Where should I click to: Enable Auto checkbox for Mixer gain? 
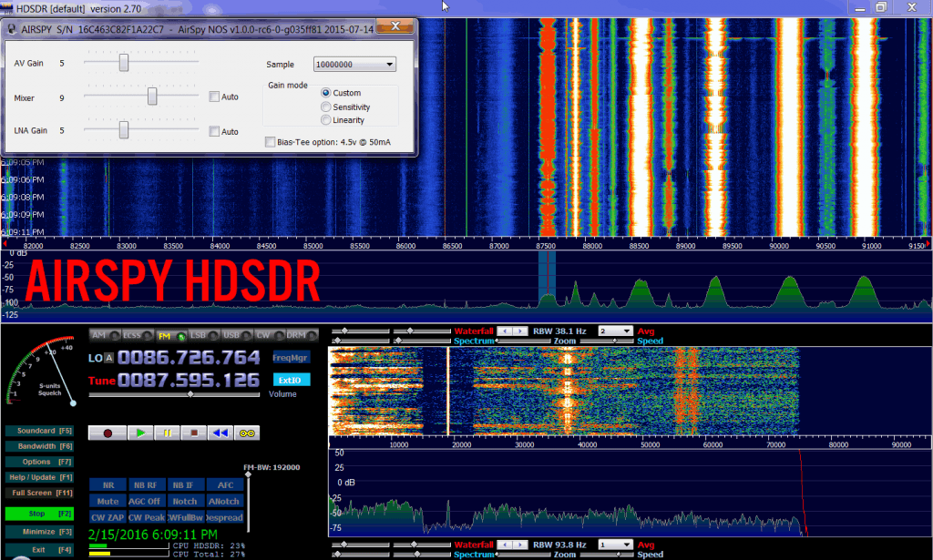coord(213,97)
